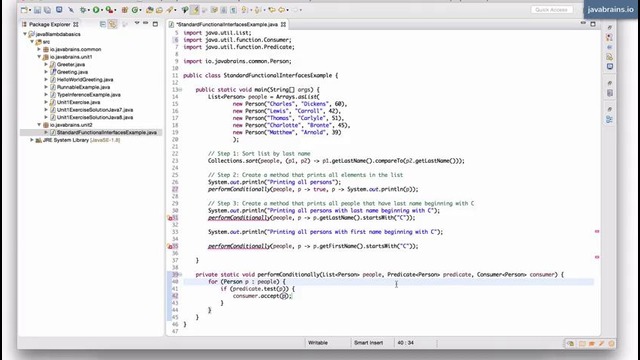Toggle Skip All Breakpoints icon
This screenshot has height=360, width=640.
click(71, 10)
